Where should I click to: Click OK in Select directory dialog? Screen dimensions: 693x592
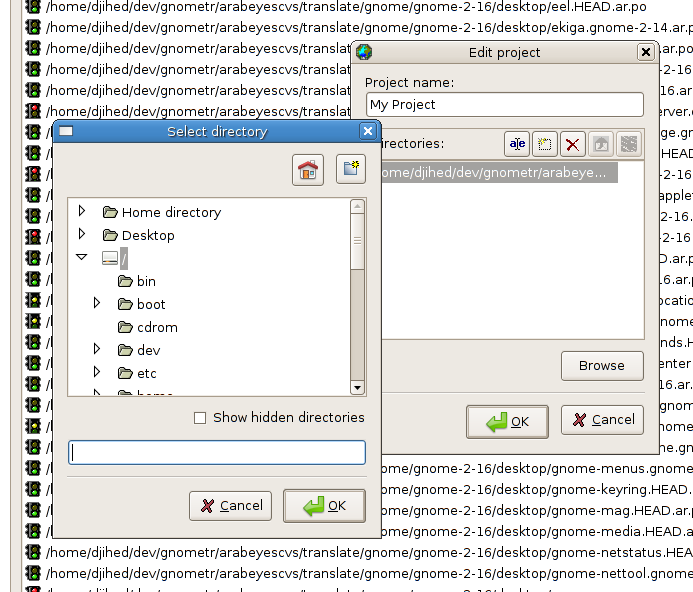pos(324,506)
